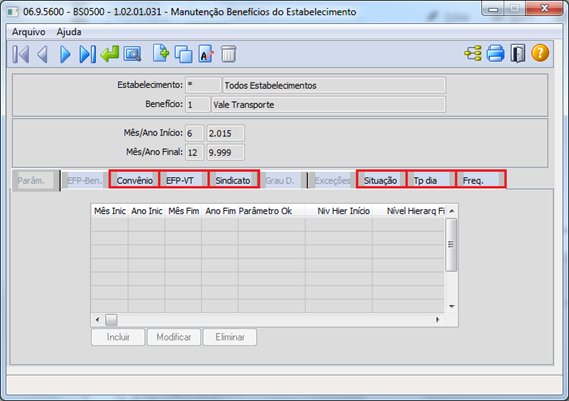Open help question mark icon
Screen dimensions: 569x401
[540, 53]
